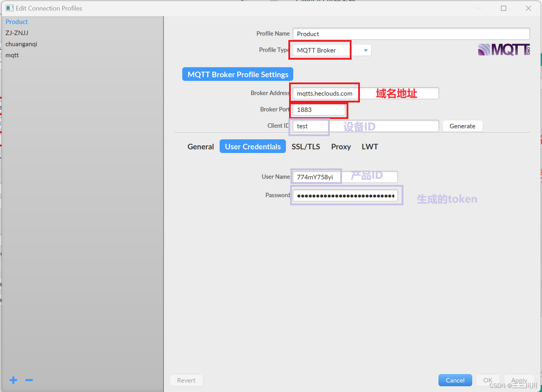542x392 pixels.
Task: Click the Broker Port field showing 1883
Action: click(318, 109)
